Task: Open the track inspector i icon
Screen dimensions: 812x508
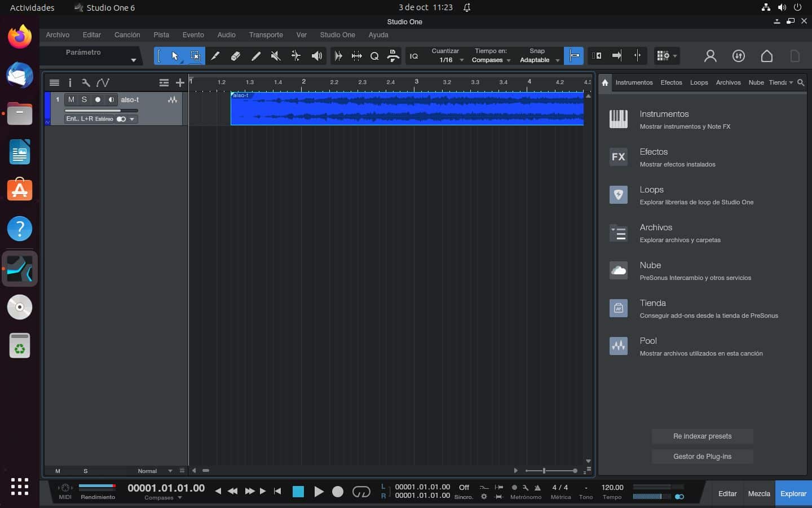Action: 70,82
